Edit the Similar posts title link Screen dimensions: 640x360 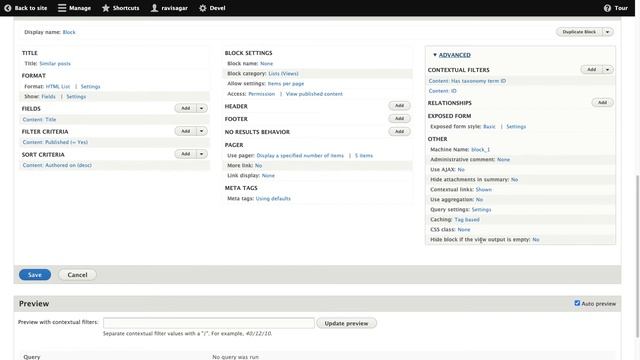[x=55, y=64]
